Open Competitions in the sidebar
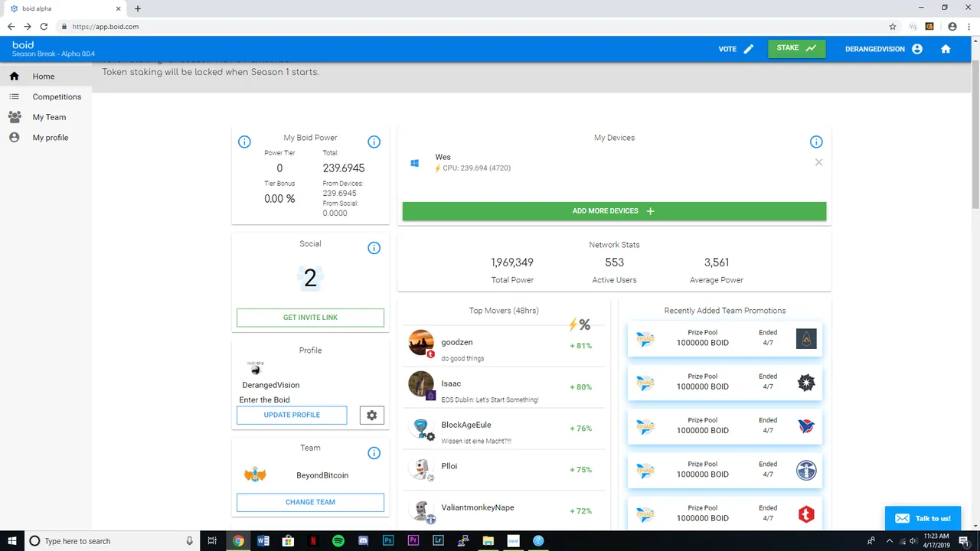 pyautogui.click(x=46, y=96)
